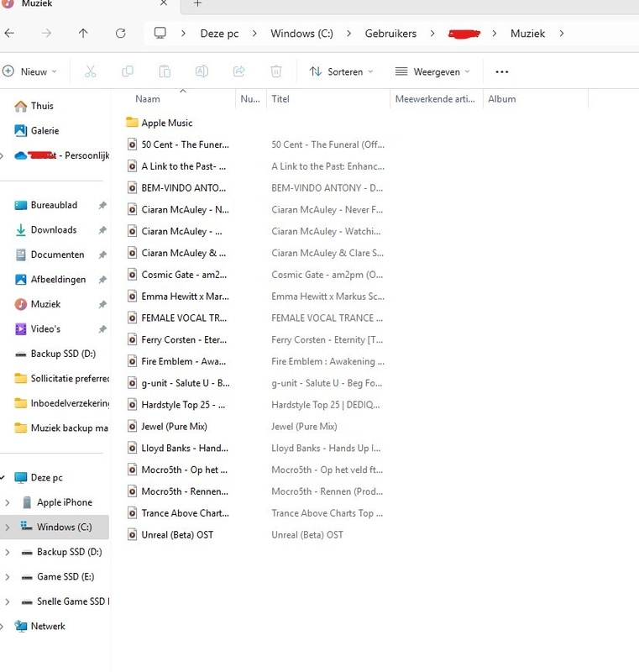
Task: Click the Delete trash bin icon
Action: pos(276,71)
